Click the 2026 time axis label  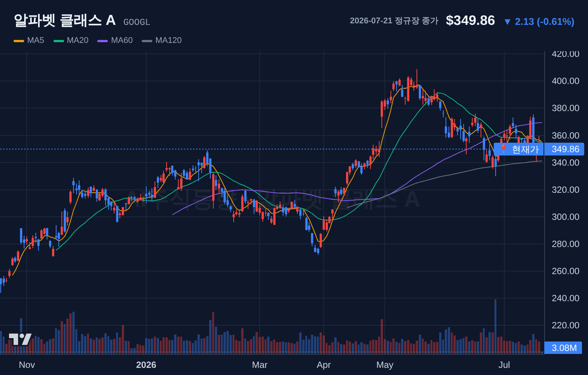point(146,365)
